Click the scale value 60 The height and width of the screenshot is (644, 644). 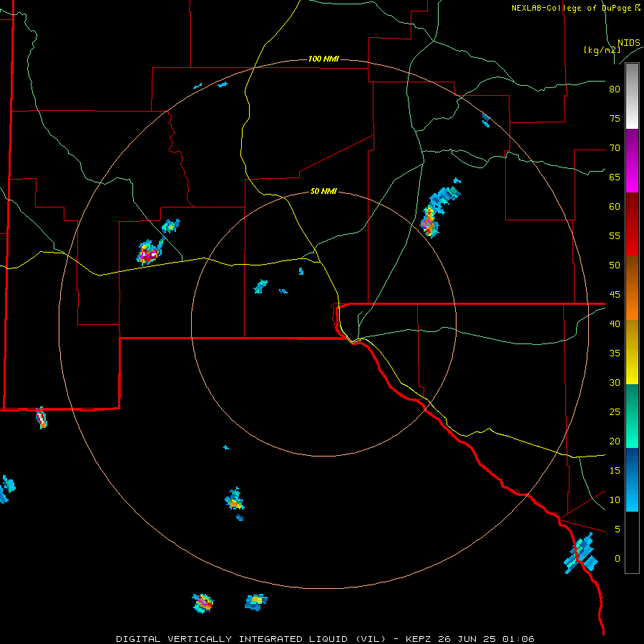coord(615,207)
